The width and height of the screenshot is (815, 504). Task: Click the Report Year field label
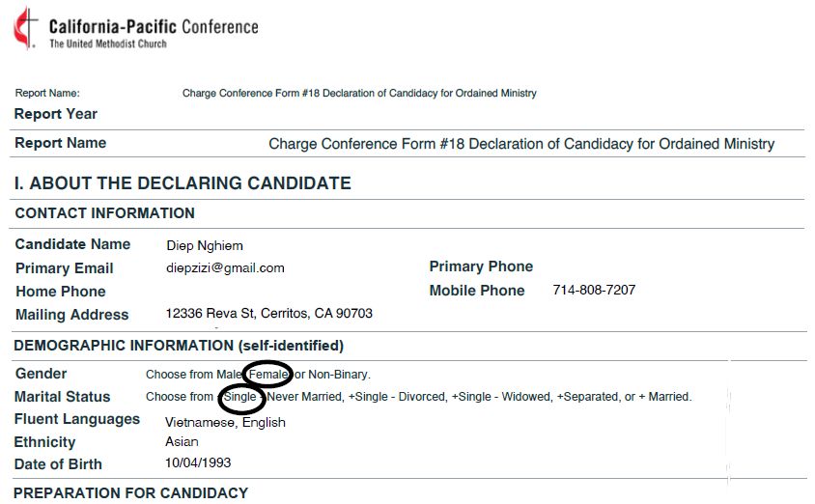pyautogui.click(x=56, y=114)
